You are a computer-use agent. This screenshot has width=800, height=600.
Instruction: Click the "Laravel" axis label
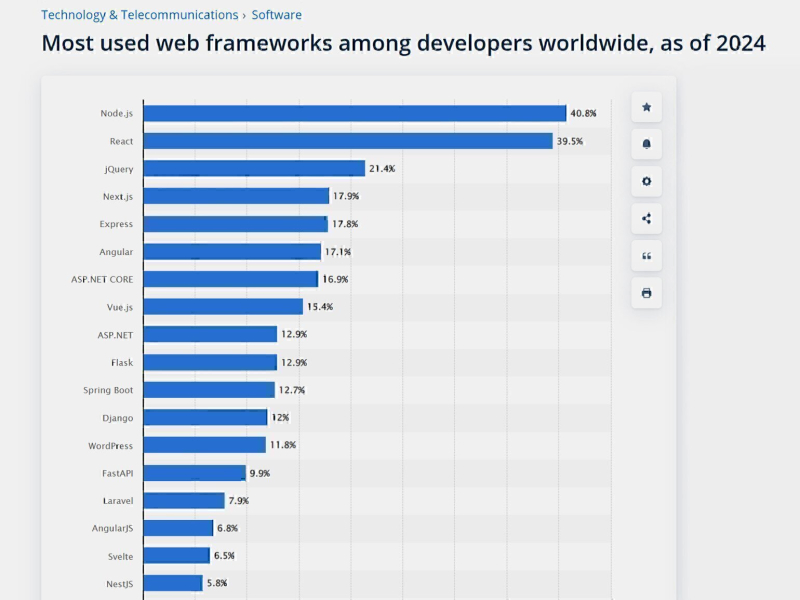(x=118, y=501)
